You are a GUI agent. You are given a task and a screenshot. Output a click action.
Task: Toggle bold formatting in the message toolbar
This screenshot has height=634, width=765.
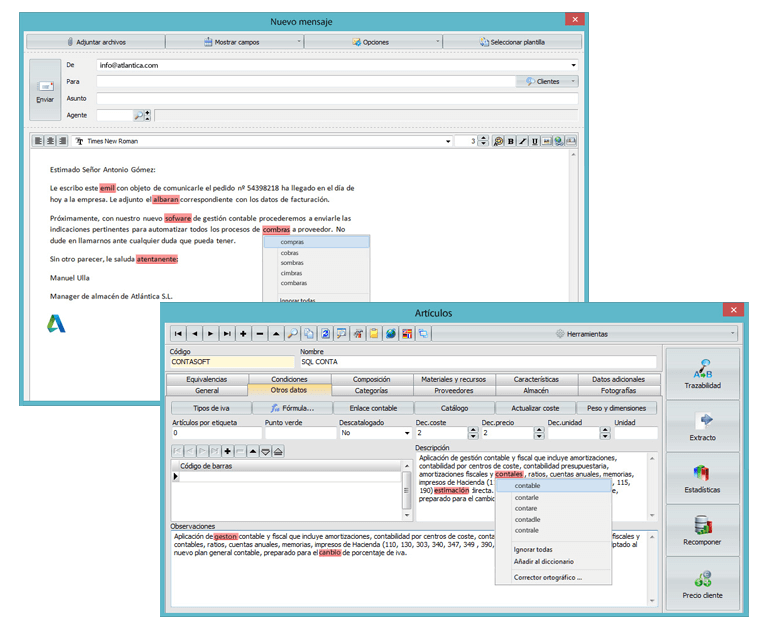coord(510,142)
